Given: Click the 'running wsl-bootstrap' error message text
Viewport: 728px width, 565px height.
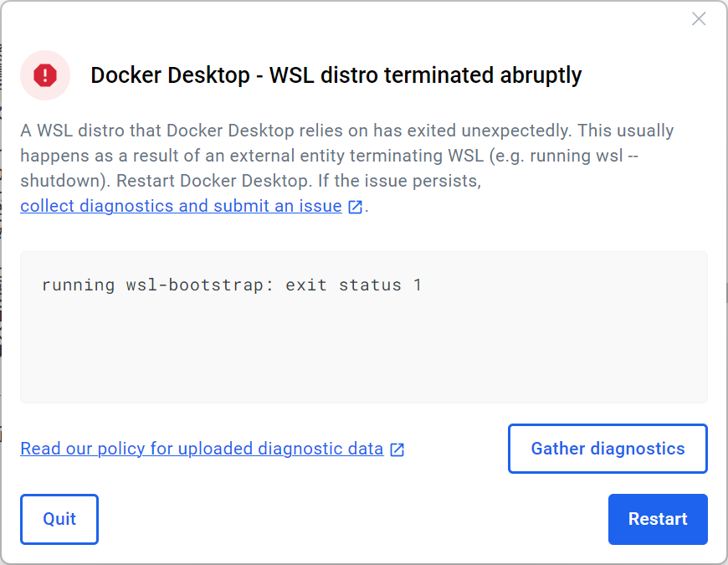Looking at the screenshot, I should (159, 285).
